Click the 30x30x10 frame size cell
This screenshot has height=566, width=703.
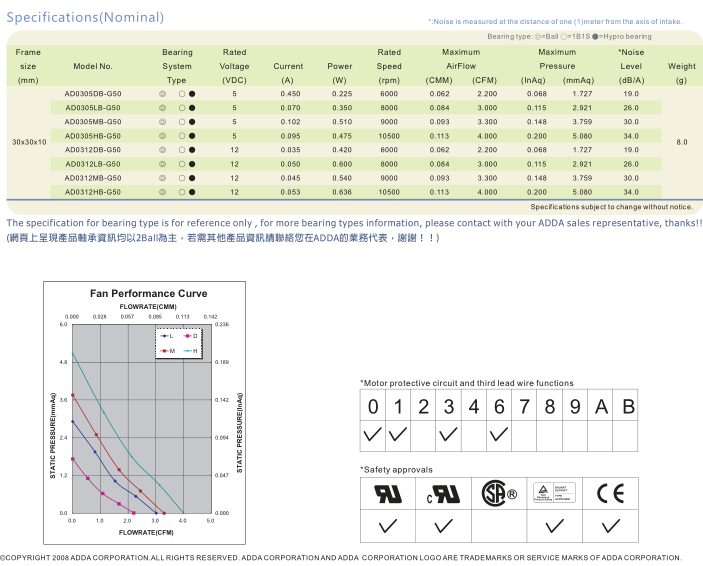click(x=29, y=142)
